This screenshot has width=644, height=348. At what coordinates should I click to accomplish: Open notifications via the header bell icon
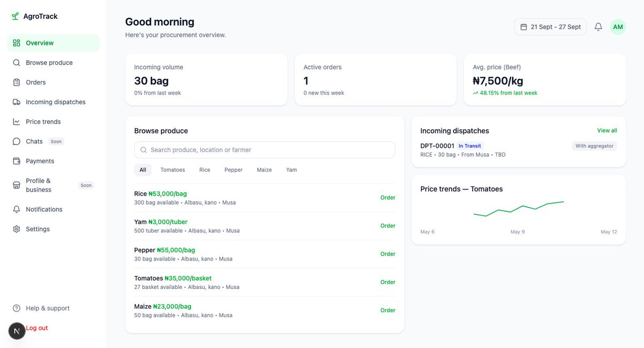coord(598,27)
